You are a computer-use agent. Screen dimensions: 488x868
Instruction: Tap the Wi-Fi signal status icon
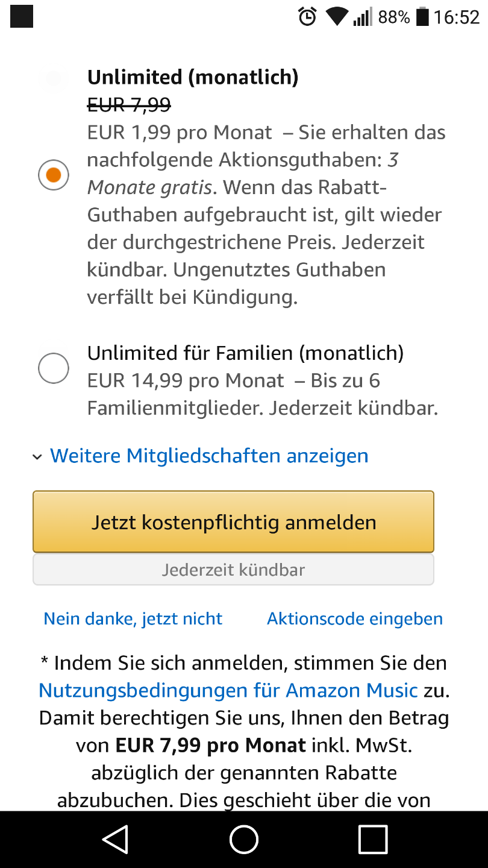[337, 17]
